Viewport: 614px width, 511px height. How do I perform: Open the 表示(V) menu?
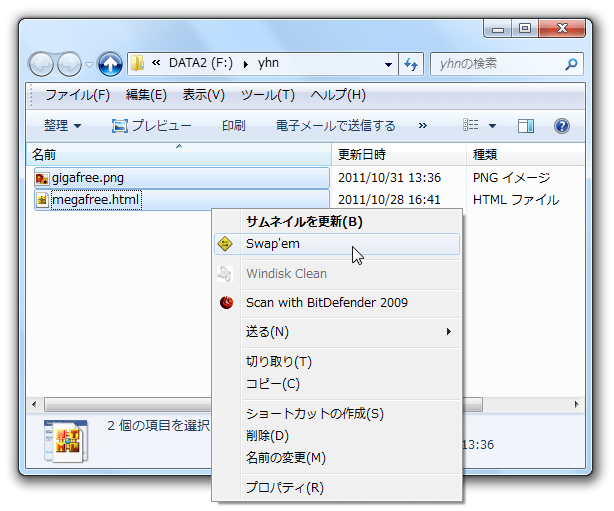(204, 95)
